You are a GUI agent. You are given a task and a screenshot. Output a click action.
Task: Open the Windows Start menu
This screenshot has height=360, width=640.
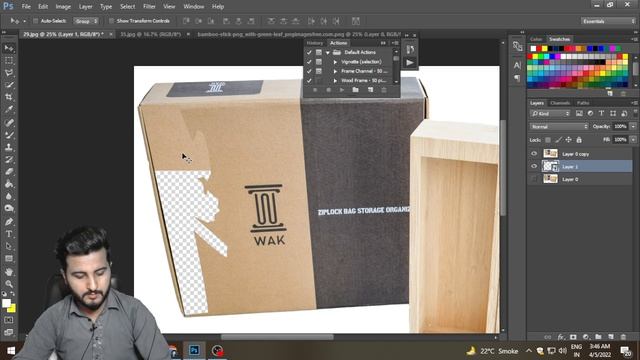click(11, 351)
